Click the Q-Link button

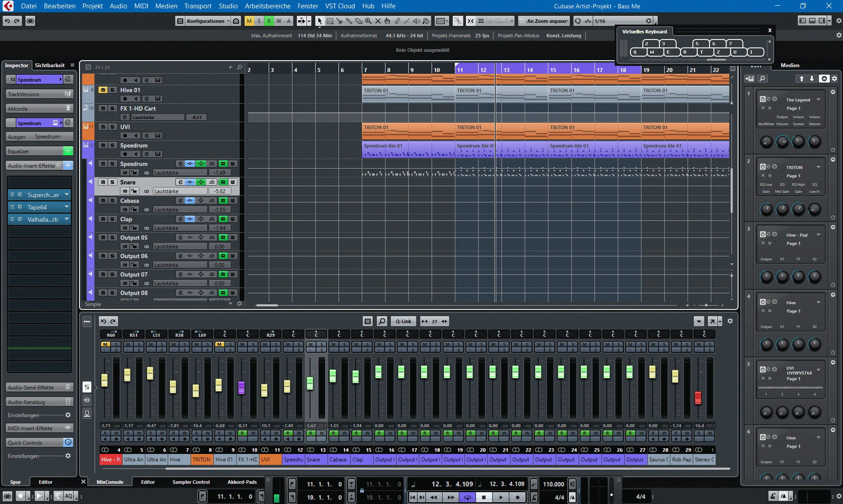click(x=403, y=321)
